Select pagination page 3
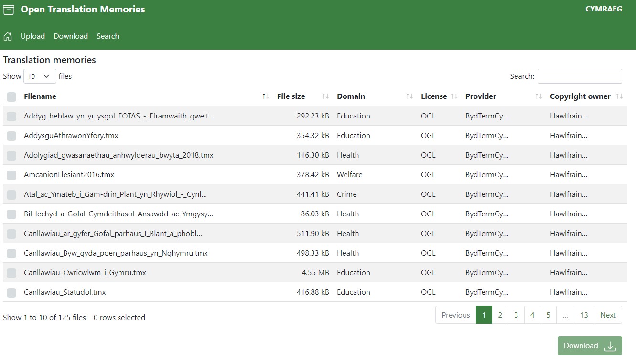Screen dimensions: 636x364 click(516, 315)
